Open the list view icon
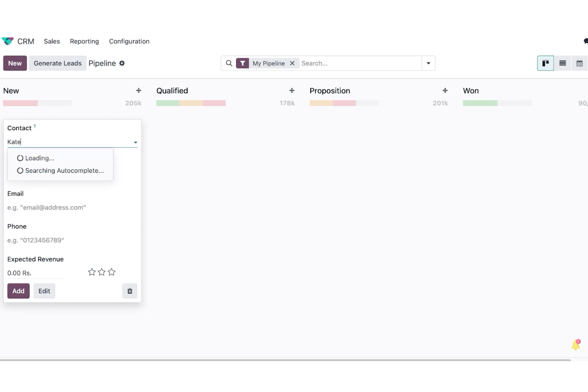 click(562, 63)
